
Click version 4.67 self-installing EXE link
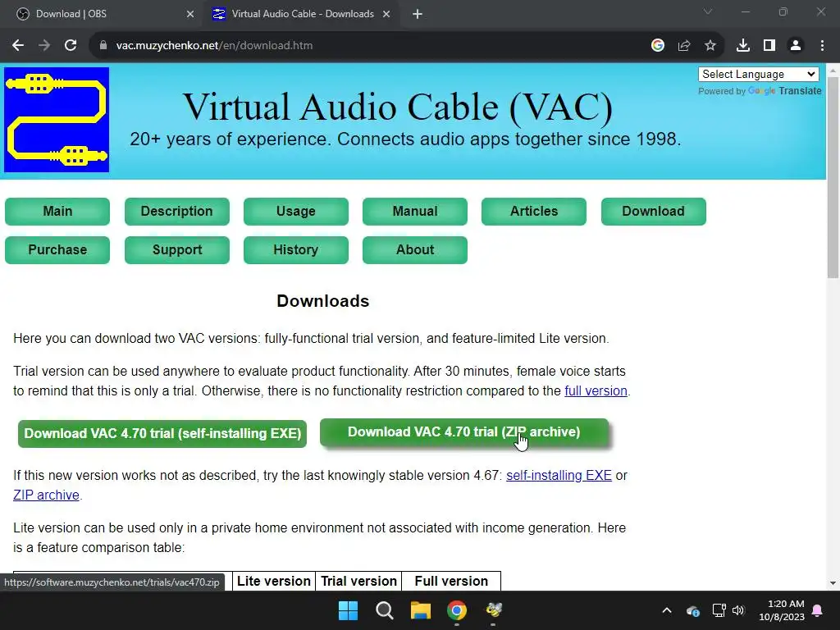(559, 476)
